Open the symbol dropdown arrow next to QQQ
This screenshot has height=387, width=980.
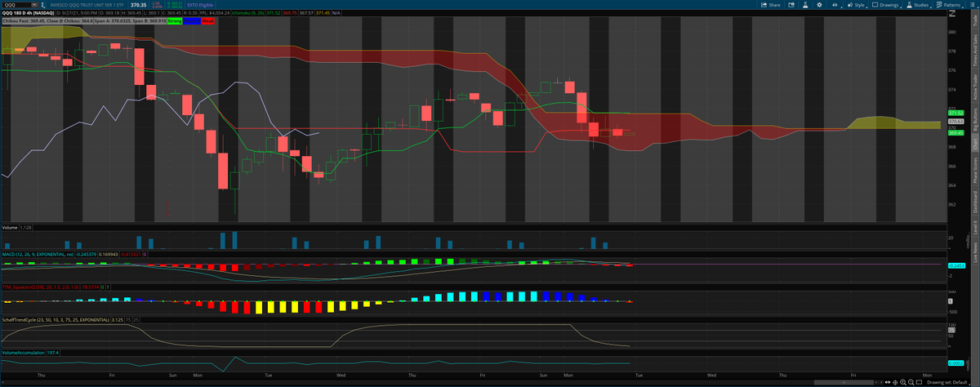pos(34,5)
